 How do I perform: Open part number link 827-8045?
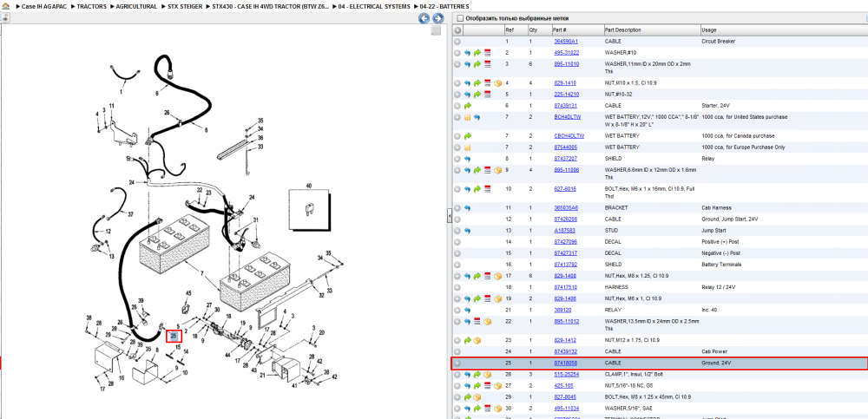coord(565,397)
